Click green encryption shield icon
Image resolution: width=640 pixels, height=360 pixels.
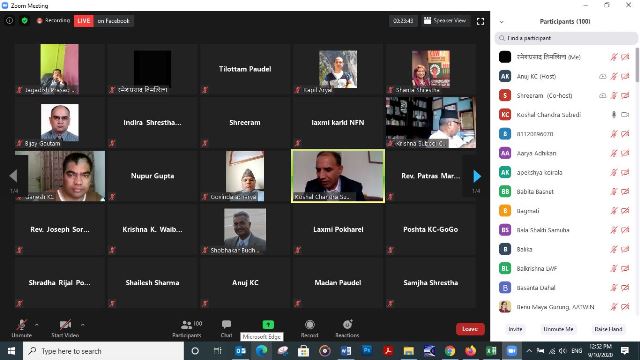click(24, 20)
